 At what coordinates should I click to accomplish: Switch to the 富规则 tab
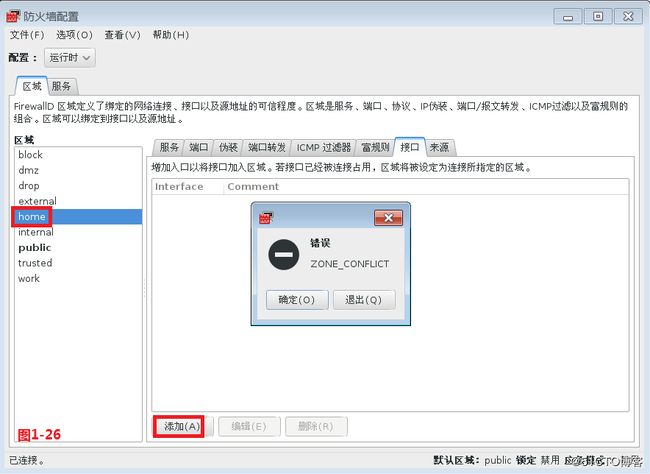(x=375, y=147)
